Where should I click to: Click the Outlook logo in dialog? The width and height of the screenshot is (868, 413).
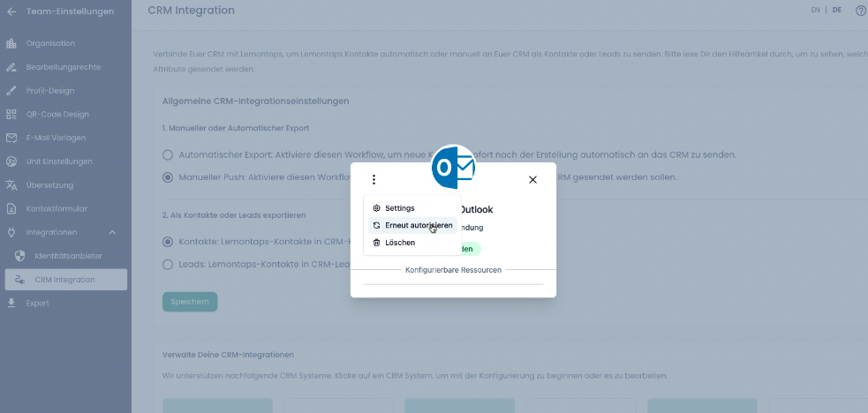[x=453, y=167]
